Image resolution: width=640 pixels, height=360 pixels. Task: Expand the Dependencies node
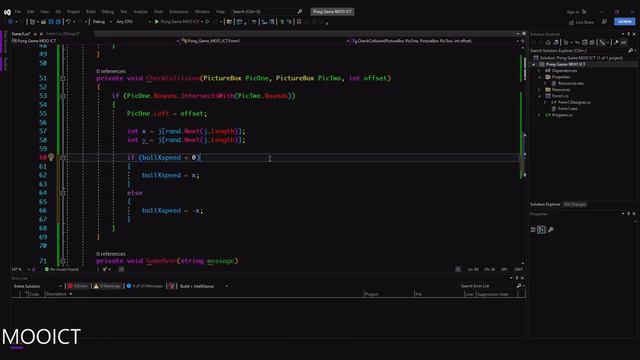(x=539, y=71)
